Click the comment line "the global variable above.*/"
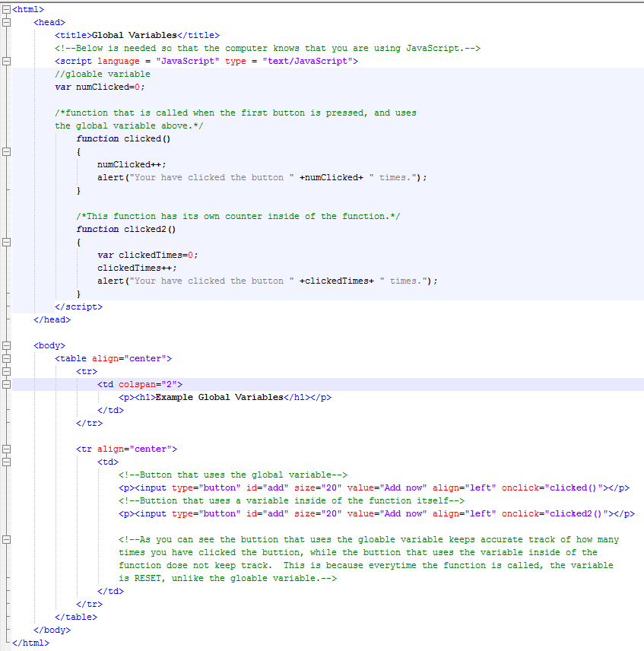The height and width of the screenshot is (651, 644). coord(129,125)
